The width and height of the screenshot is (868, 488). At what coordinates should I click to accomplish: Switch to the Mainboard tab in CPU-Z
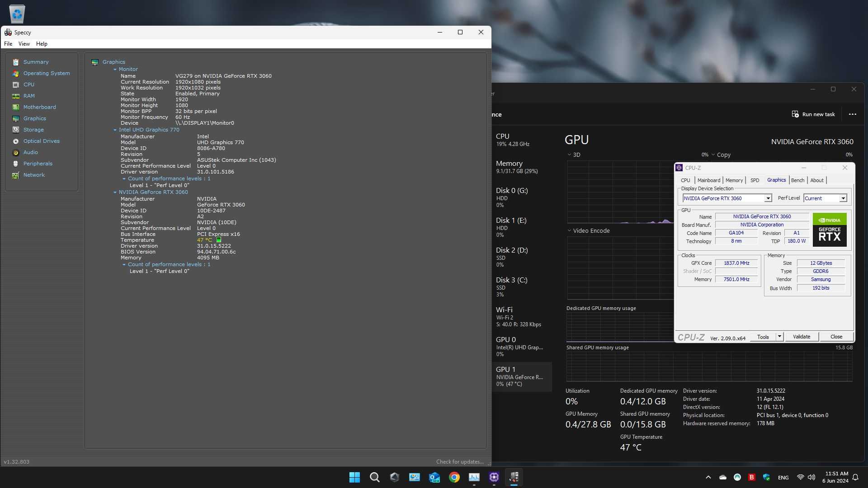708,180
